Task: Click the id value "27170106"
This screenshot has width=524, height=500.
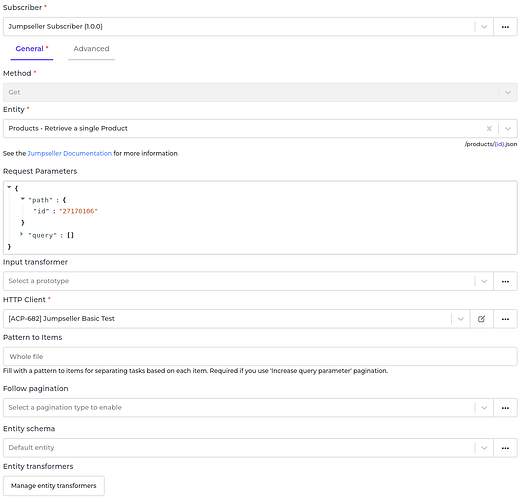Action: tap(79, 211)
